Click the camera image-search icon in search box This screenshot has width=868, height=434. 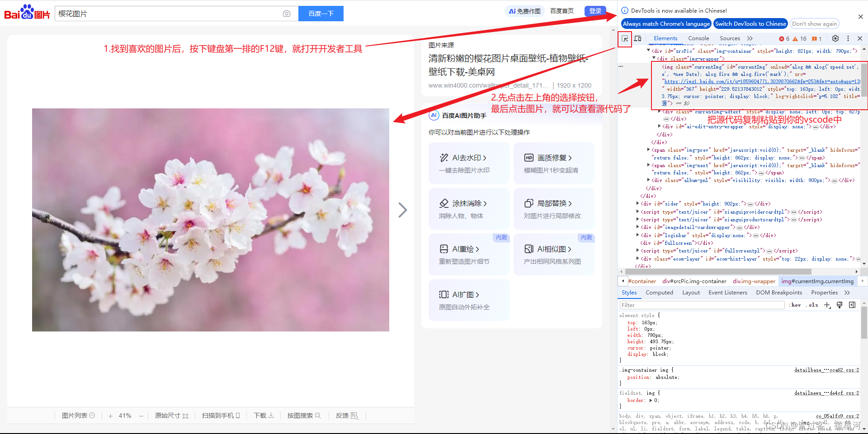pos(287,14)
